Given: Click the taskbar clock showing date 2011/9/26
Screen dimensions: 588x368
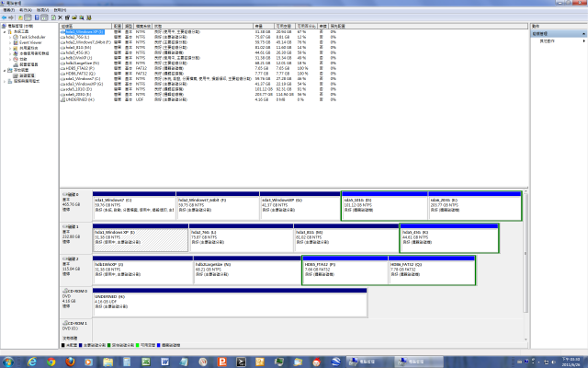Looking at the screenshot, I should pos(571,362).
